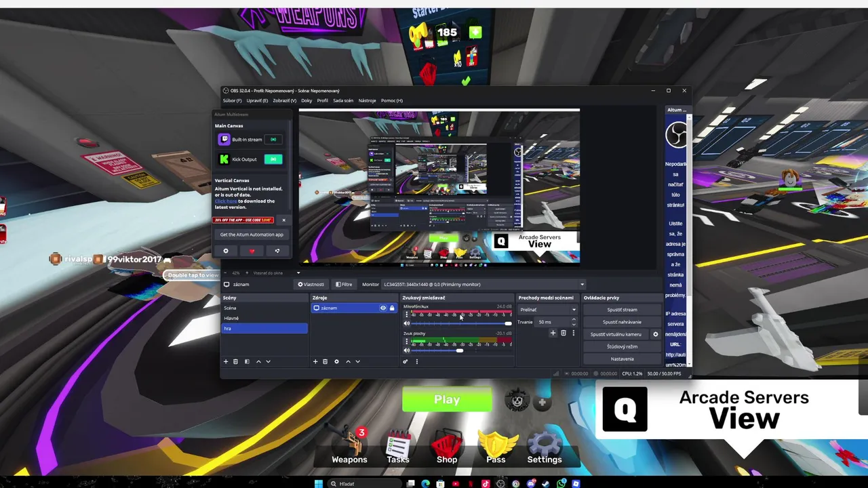The image size is (868, 488).
Task: Open the 'Click here' download link
Action: coord(226,201)
